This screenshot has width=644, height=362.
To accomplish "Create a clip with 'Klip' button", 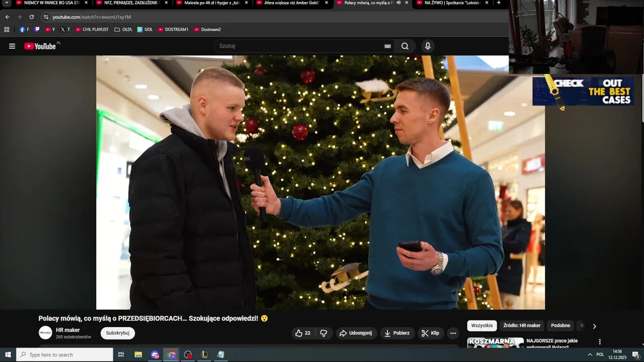I will (x=431, y=333).
